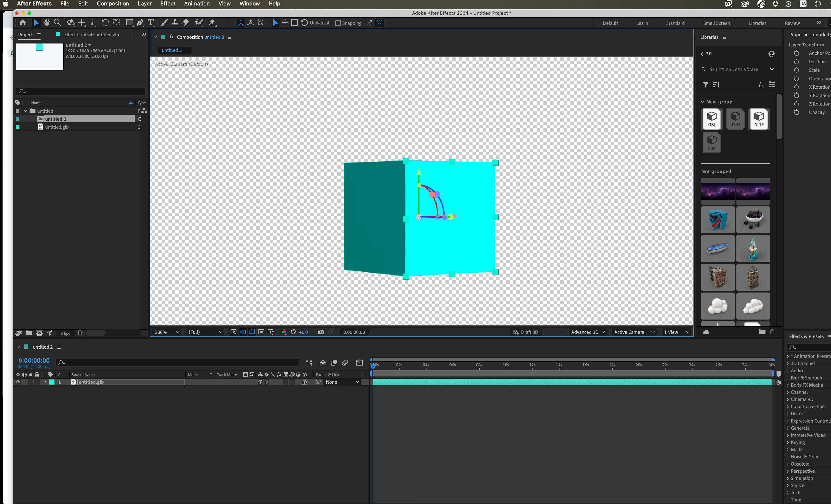Click the exposure value +0.0

pyautogui.click(x=303, y=332)
